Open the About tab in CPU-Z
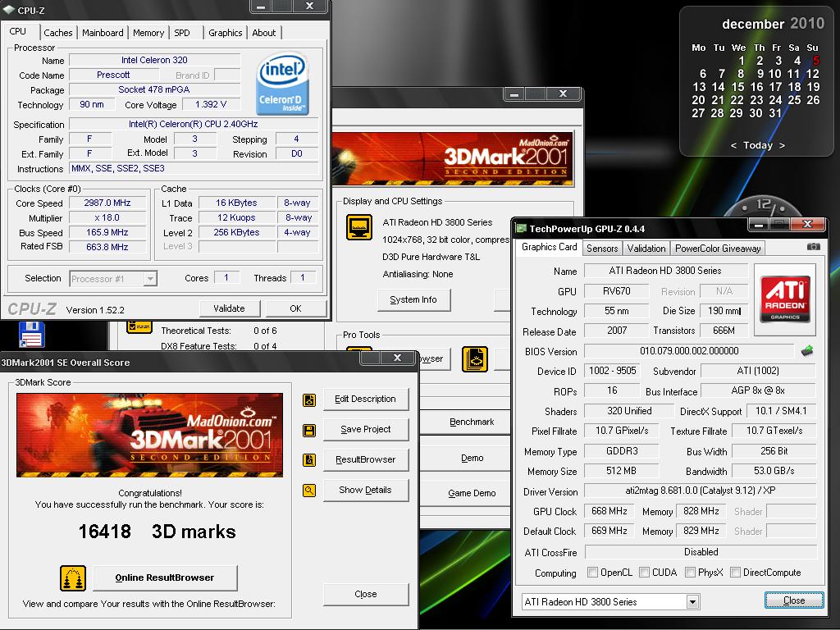Screen dimensions: 840x630 pyautogui.click(x=264, y=33)
